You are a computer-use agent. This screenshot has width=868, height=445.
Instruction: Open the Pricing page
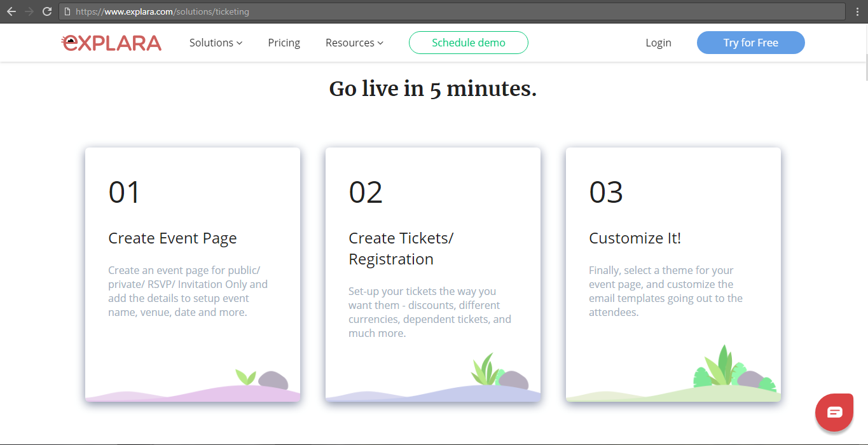[x=284, y=43]
